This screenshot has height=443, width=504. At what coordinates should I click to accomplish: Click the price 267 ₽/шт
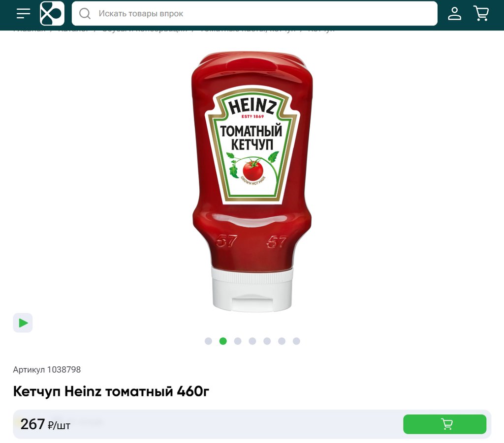pos(45,424)
